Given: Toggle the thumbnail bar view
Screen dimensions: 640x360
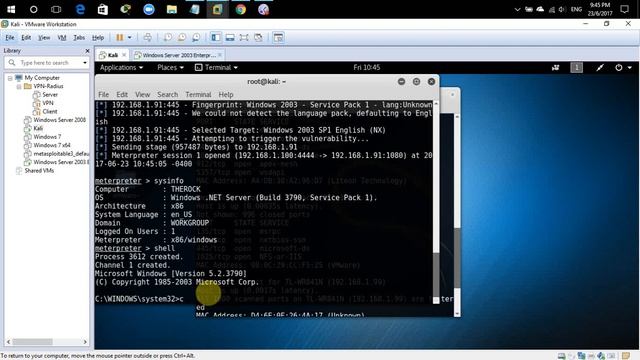Looking at the screenshot, I should point(230,38).
